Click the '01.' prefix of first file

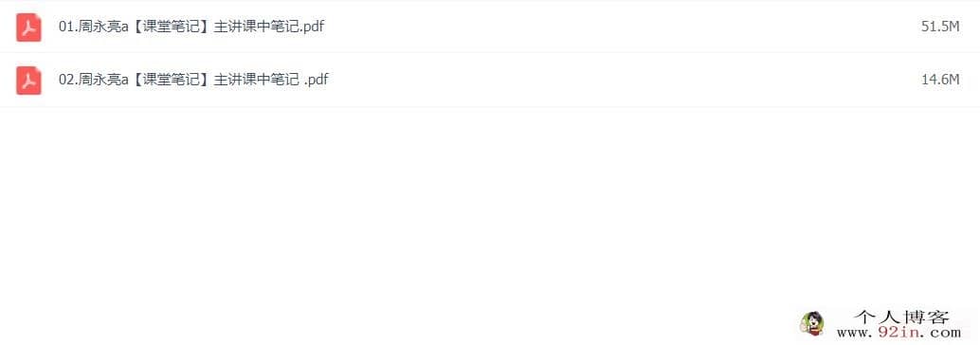tap(68, 27)
